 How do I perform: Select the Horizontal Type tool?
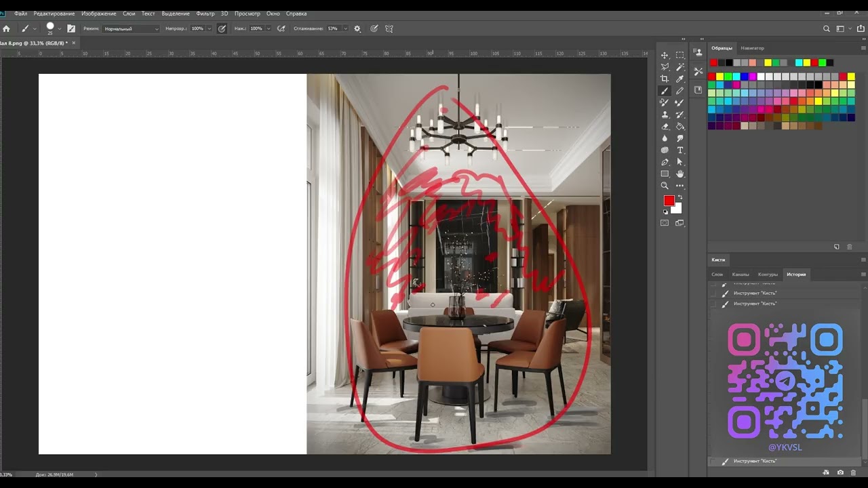click(680, 150)
